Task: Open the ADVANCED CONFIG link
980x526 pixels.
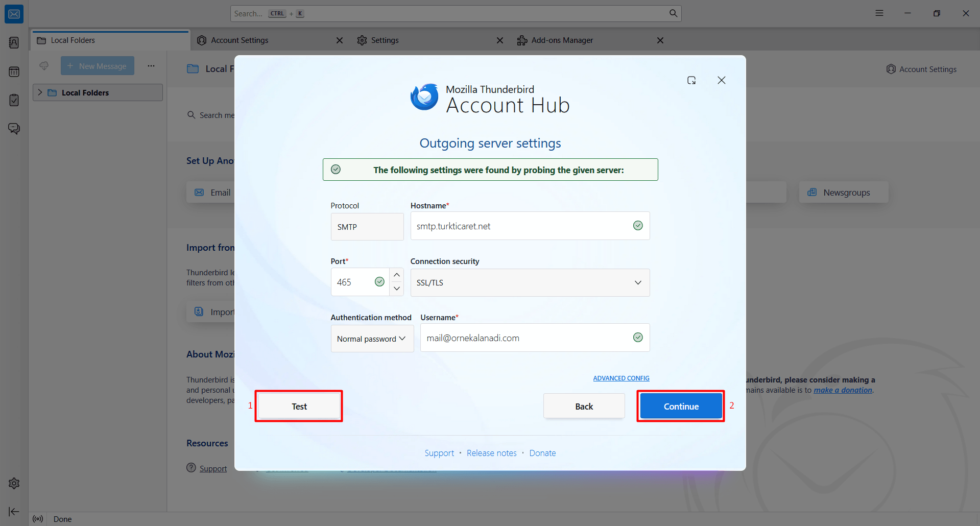Action: tap(621, 378)
